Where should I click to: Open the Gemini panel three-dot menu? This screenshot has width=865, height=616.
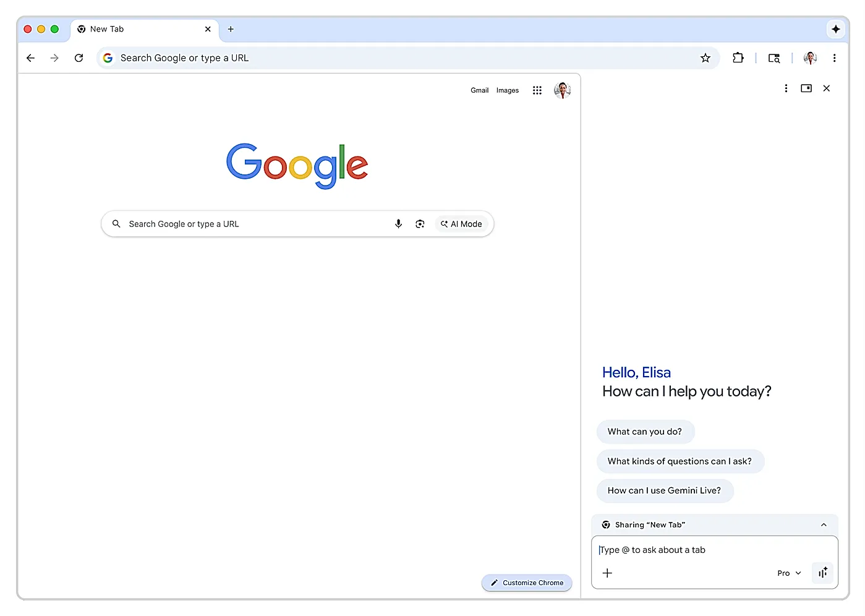tap(786, 88)
